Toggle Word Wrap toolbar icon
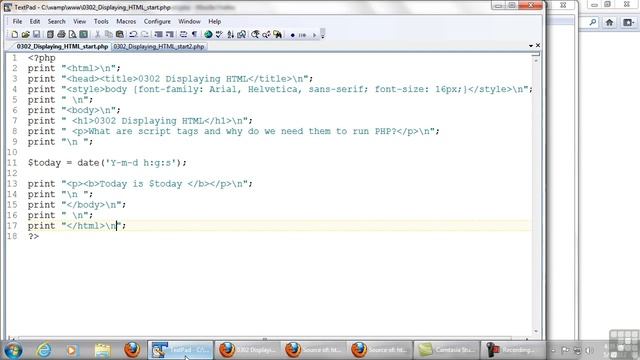 point(183,35)
